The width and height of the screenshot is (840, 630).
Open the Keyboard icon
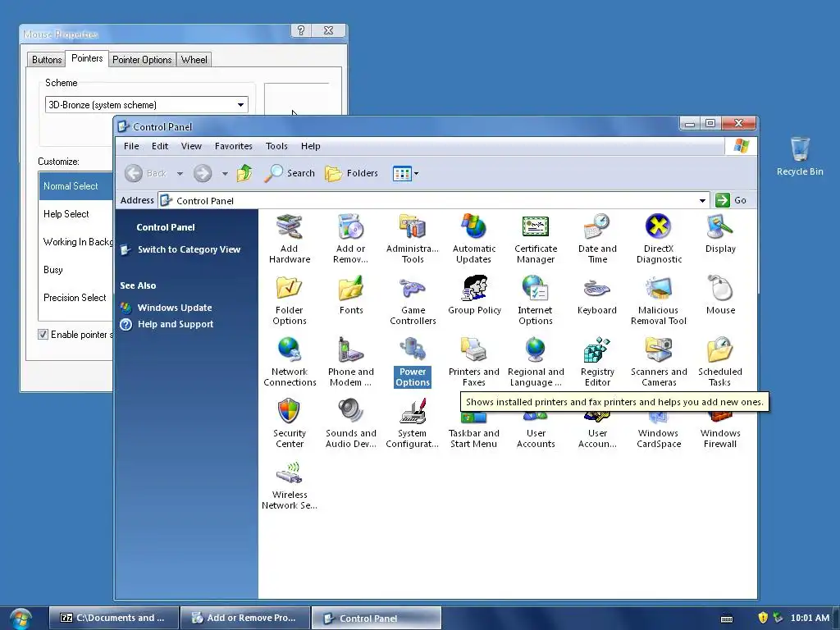point(597,294)
